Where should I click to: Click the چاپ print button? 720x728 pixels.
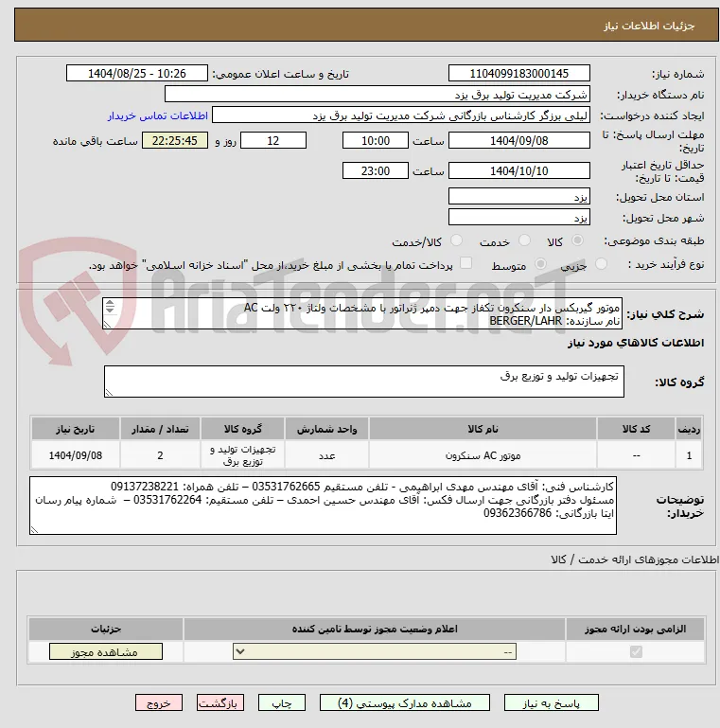click(x=282, y=703)
